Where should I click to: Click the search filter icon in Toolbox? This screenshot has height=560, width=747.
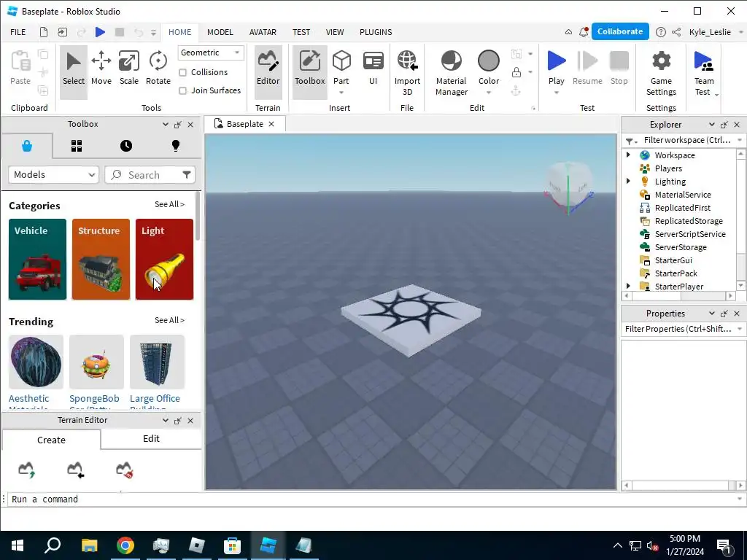[187, 175]
